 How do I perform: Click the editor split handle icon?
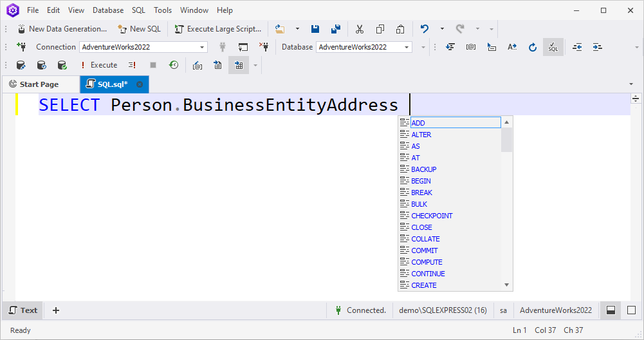tap(636, 99)
